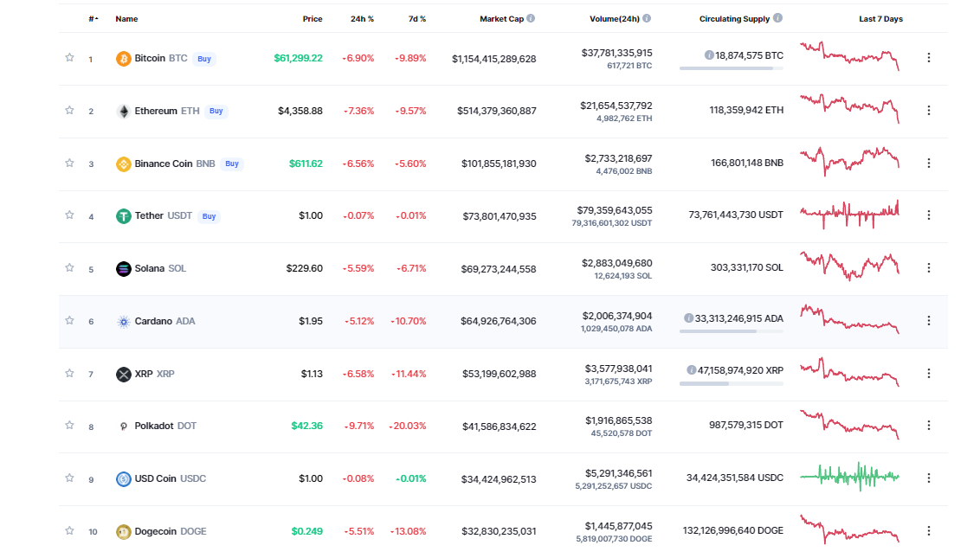Click the Bitcoin logo icon
The width and height of the screenshot is (980, 558).
[124, 59]
